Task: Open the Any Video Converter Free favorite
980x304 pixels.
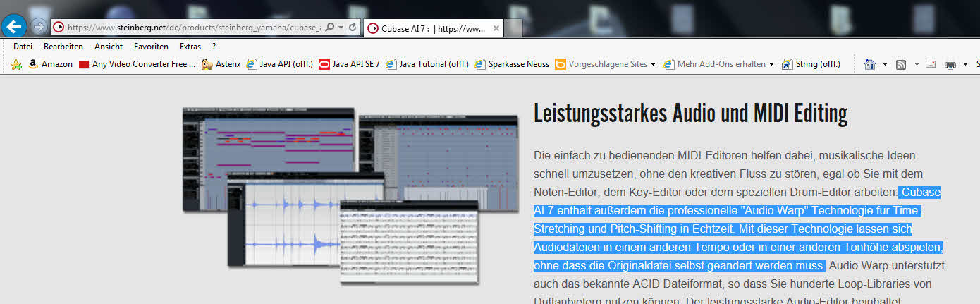Action: (137, 64)
